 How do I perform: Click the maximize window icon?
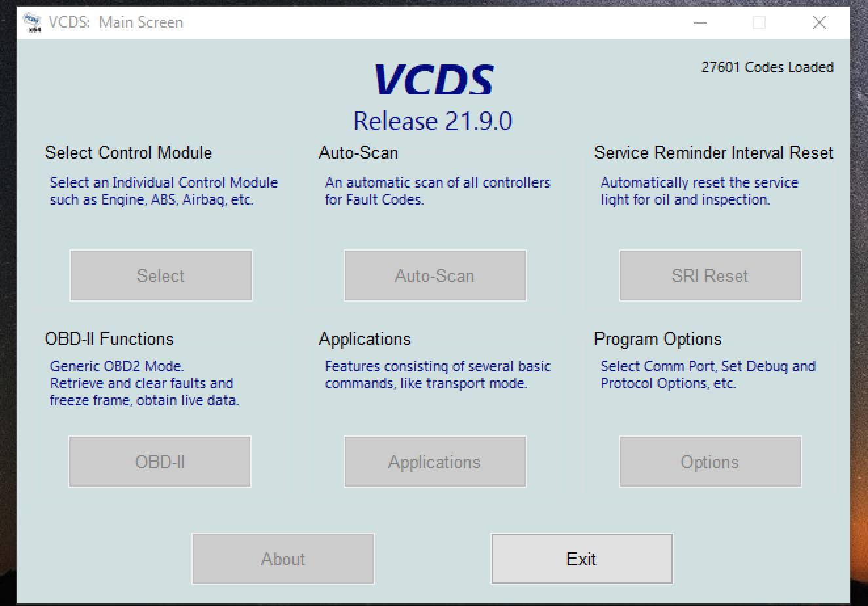pyautogui.click(x=759, y=22)
